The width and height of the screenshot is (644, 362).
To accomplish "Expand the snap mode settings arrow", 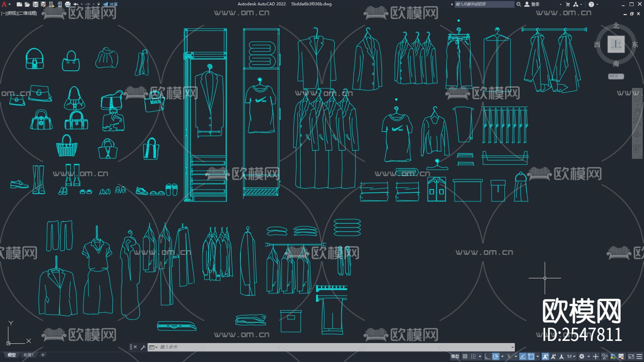I will point(479,356).
